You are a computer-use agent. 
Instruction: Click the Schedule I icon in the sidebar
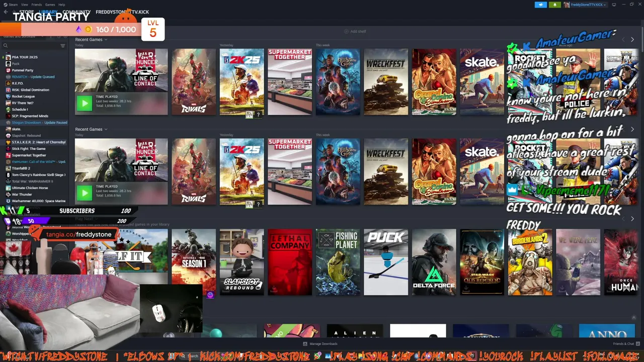(x=8, y=110)
